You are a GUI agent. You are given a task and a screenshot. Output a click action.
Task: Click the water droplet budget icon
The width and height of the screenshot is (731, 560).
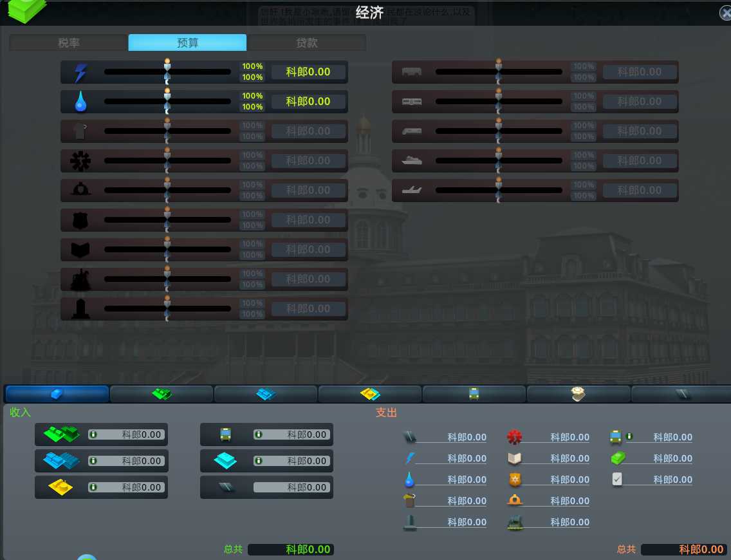click(80, 102)
